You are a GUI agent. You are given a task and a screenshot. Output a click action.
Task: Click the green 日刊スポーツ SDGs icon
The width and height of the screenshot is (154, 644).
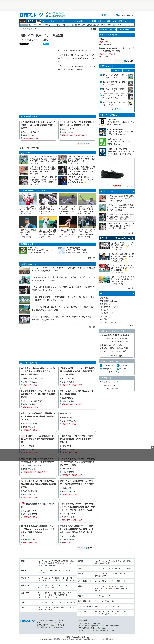(102, 142)
